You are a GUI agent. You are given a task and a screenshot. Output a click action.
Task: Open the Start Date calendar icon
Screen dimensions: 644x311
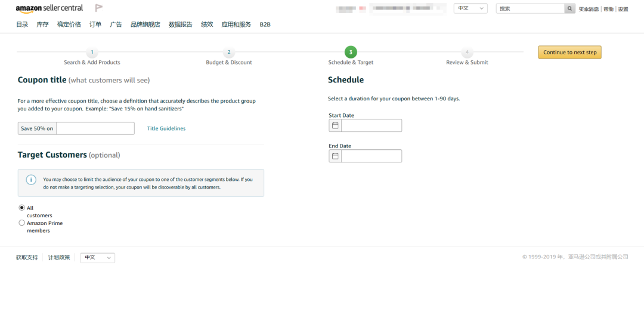(335, 125)
